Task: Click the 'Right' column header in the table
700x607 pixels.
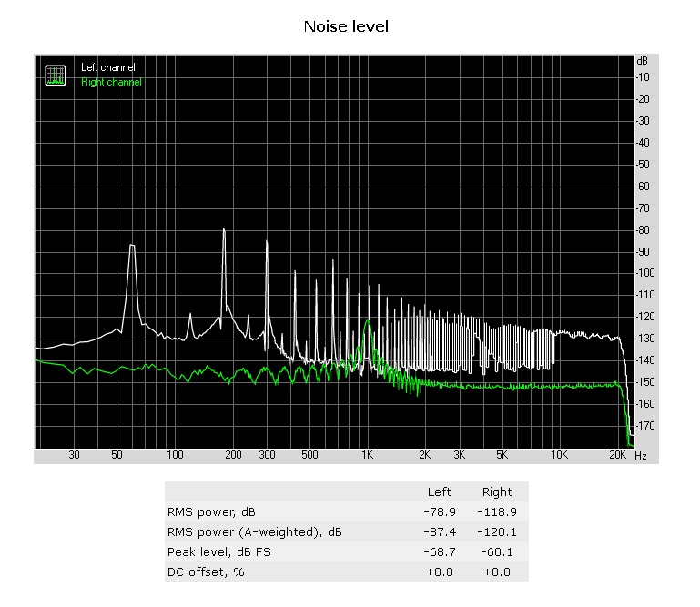Action: [x=497, y=491]
